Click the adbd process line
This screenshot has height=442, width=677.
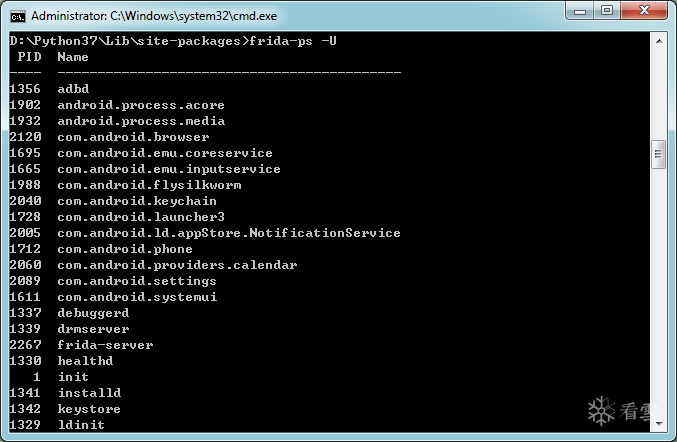pos(73,89)
